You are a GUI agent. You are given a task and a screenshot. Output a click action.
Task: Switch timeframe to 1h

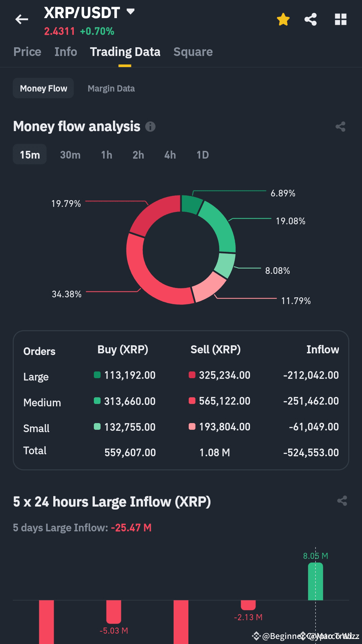point(107,155)
